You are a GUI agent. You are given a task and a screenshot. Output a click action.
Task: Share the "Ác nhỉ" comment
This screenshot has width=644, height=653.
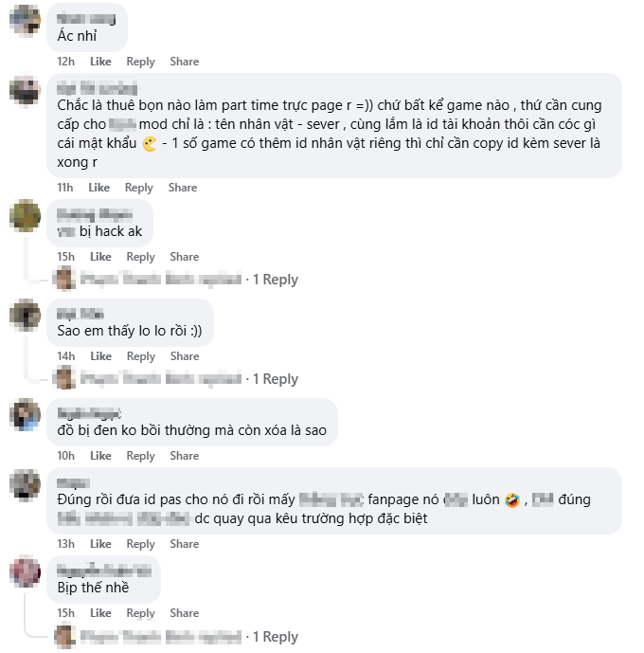pyautogui.click(x=184, y=62)
